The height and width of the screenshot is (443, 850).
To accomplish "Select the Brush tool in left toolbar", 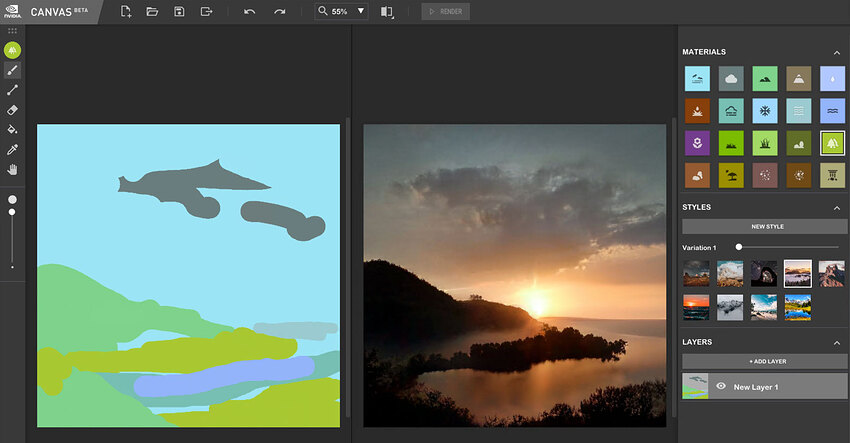I will (12, 70).
